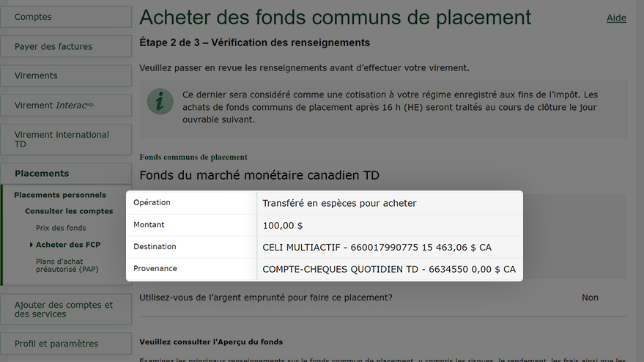644x362 pixels.
Task: Click the amount 100,00 $
Action: tap(283, 225)
